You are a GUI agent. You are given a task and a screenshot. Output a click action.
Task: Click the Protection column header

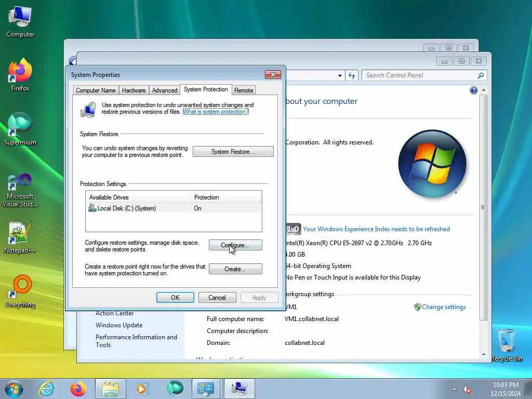pos(227,197)
